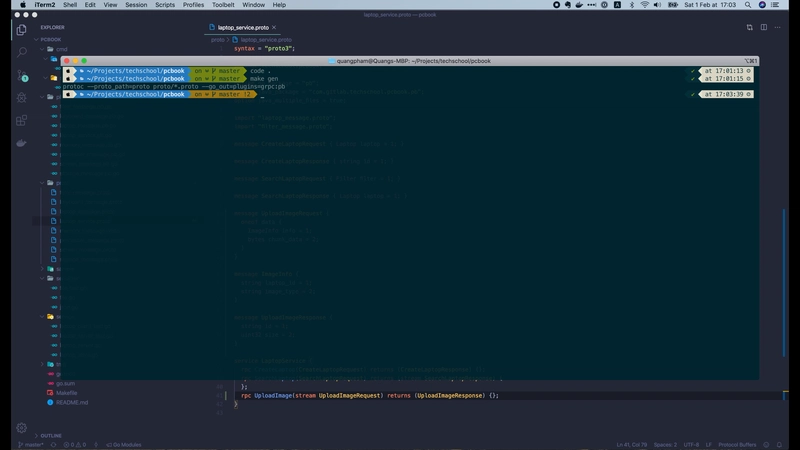Open Problems from errors and warnings count
Viewport: 800px width, 450px height.
click(74, 445)
